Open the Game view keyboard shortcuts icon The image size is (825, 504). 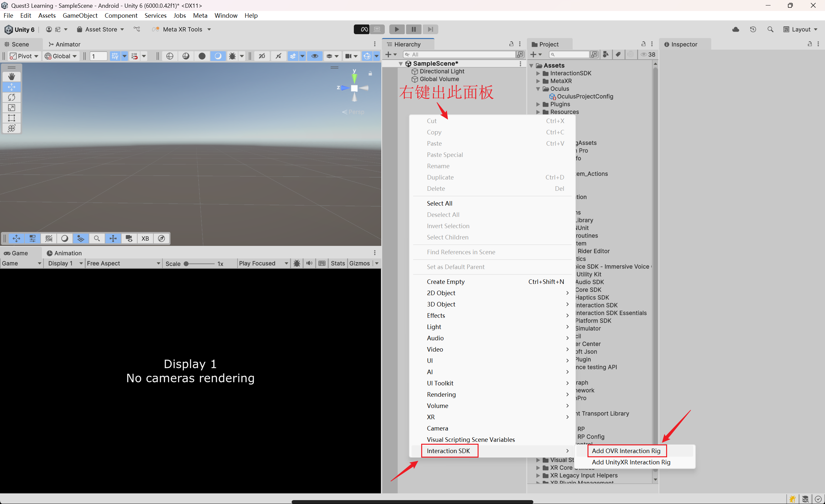click(322, 264)
